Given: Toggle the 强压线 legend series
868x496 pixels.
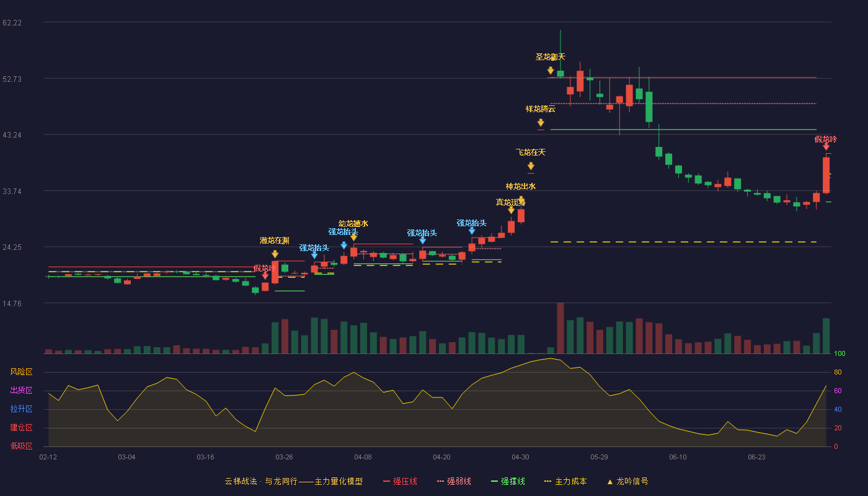Looking at the screenshot, I should 400,481.
